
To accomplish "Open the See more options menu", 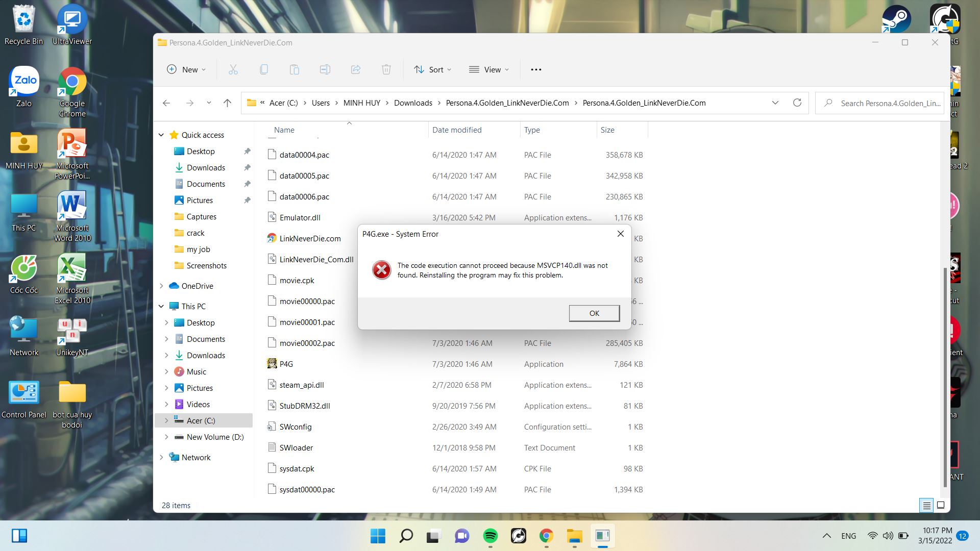I will (536, 69).
